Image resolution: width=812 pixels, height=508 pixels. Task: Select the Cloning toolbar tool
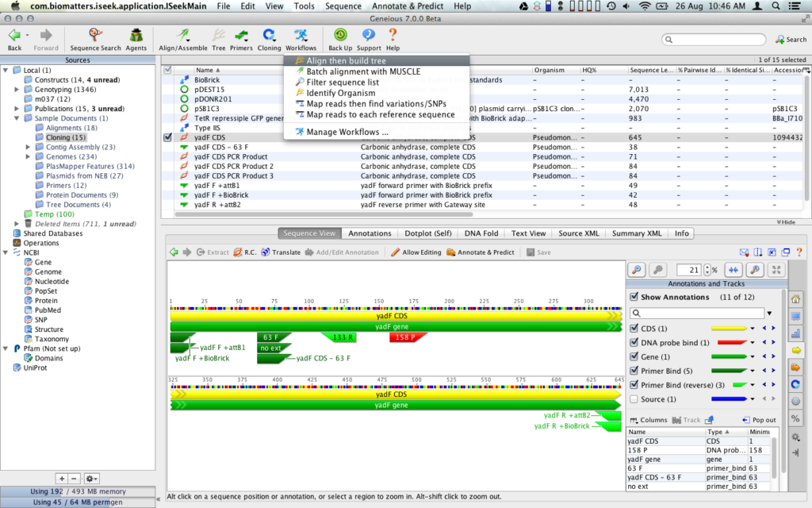(x=269, y=37)
